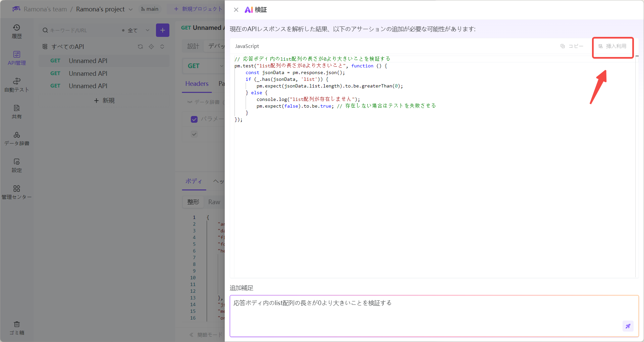
Task: Select the Headers tab
Action: tap(197, 83)
